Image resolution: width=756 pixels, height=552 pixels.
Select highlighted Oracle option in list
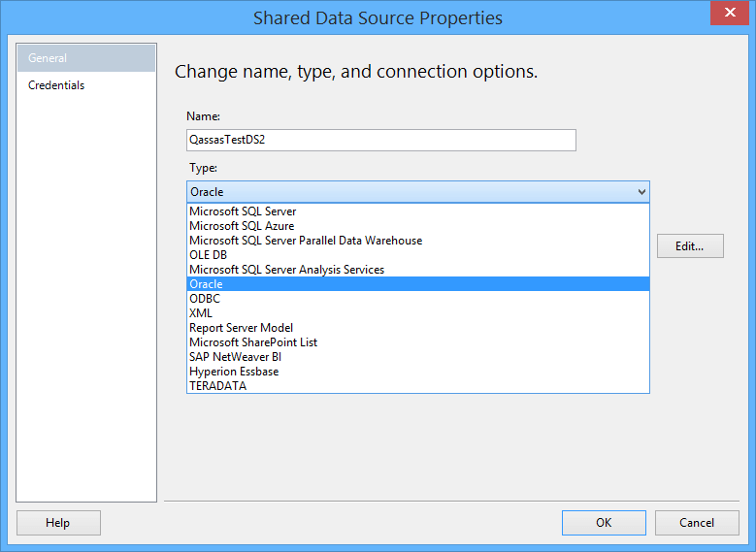[x=207, y=284]
